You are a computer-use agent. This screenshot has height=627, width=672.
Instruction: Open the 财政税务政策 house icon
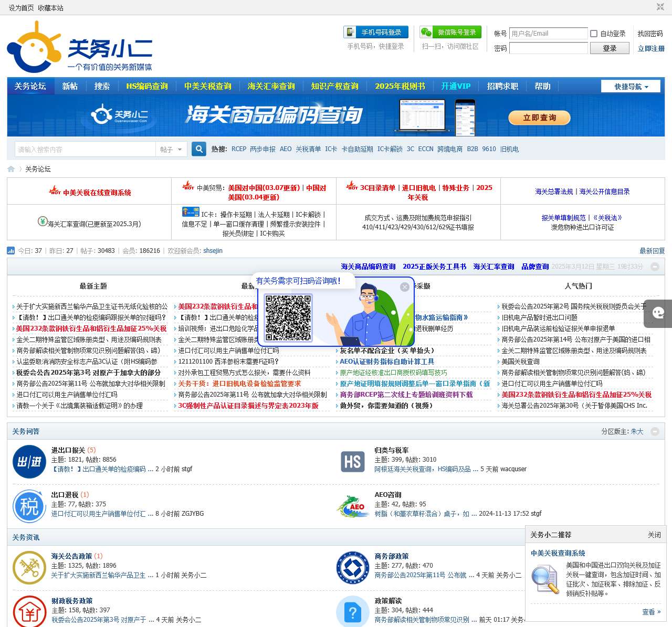[x=29, y=611]
